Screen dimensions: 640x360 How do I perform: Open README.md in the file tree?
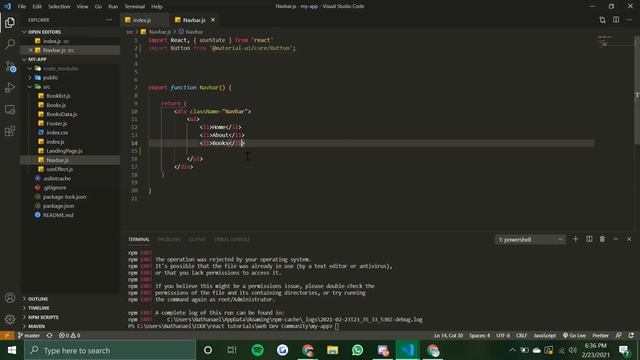(x=58, y=215)
